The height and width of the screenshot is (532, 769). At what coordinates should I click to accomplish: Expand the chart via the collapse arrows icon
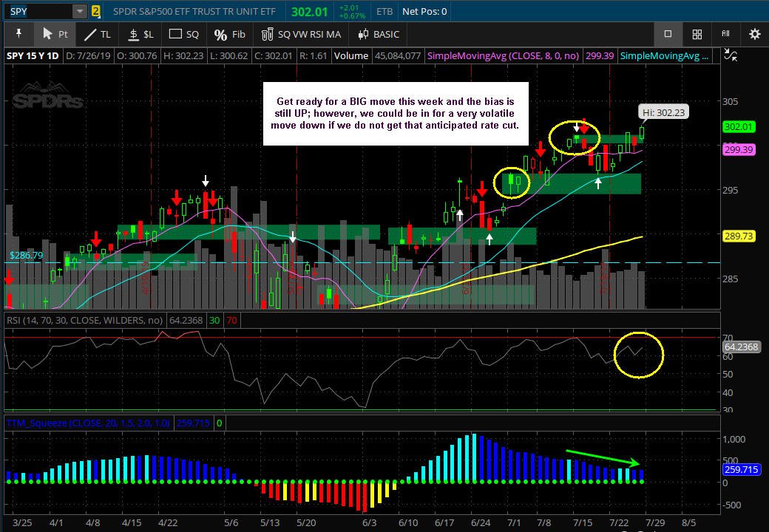(x=731, y=56)
